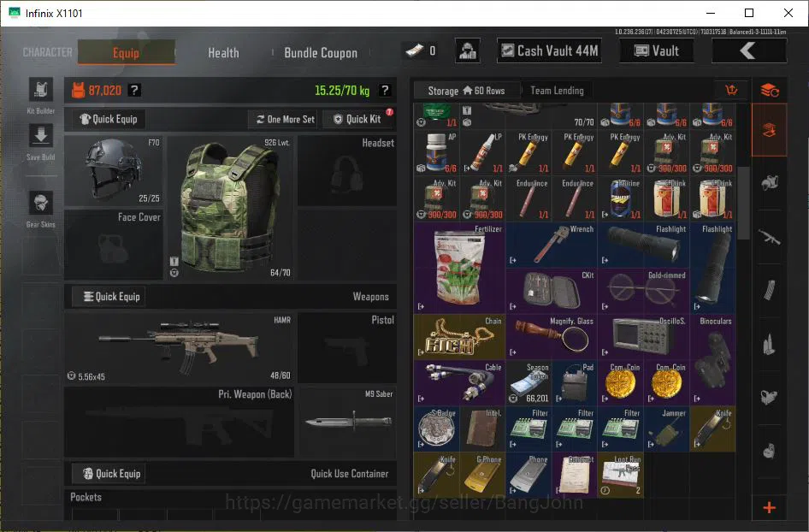Open the Team Lending tab
The width and height of the screenshot is (809, 532).
pyautogui.click(x=558, y=91)
